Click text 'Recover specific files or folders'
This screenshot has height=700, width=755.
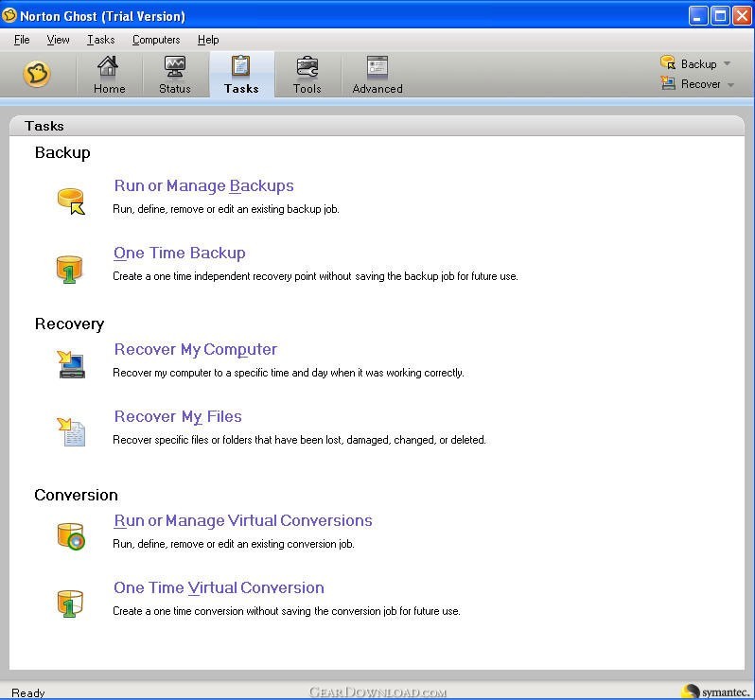coord(183,440)
